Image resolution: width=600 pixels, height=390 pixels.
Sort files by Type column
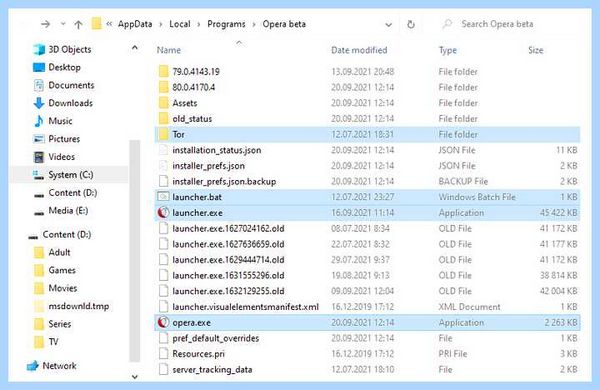[x=448, y=50]
